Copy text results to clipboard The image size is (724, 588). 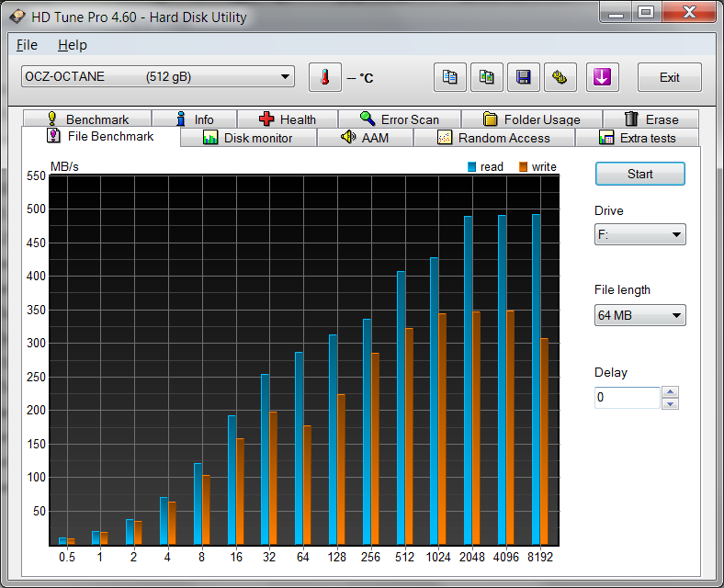(x=449, y=77)
